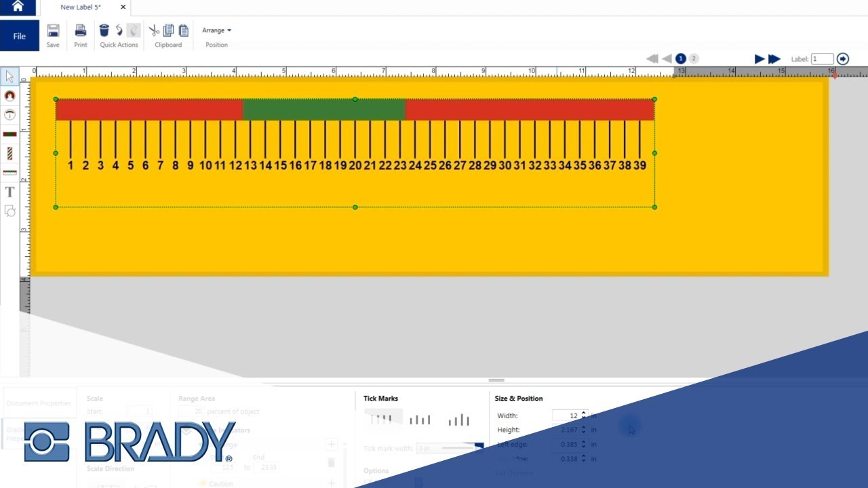Click the horizontal panel splitter grip
The height and width of the screenshot is (488, 868).
point(496,380)
